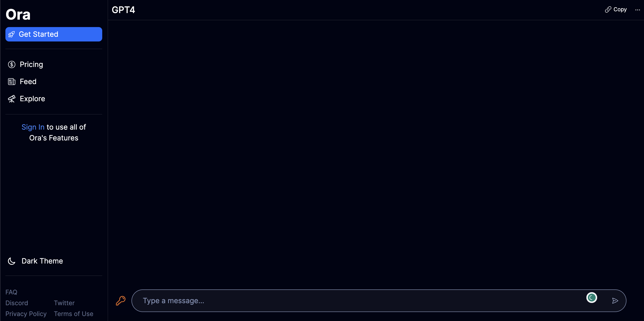Image resolution: width=644 pixels, height=321 pixels.
Task: Click the Copy button
Action: (x=617, y=9)
